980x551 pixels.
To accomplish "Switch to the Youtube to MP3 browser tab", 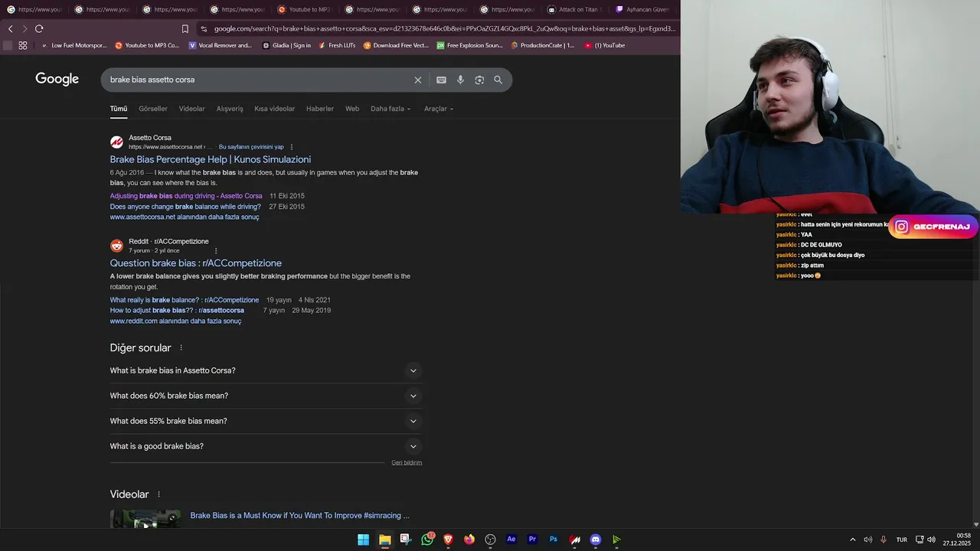I will point(304,9).
